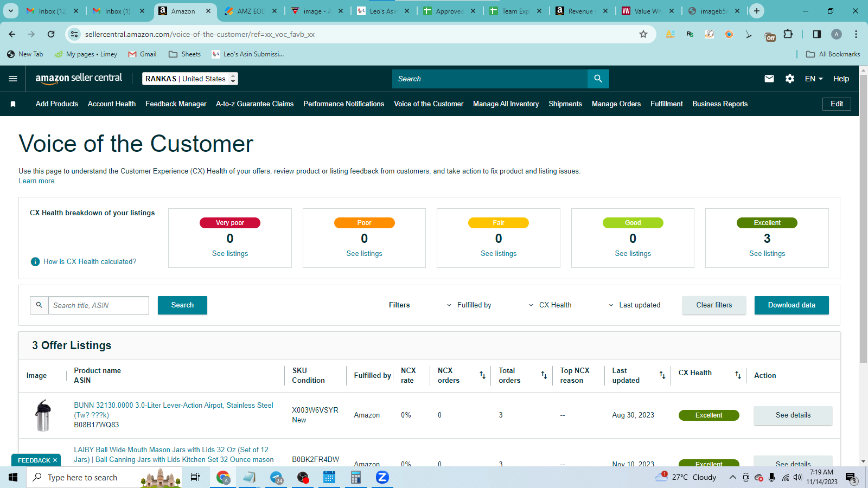The image size is (868, 488).
Task: Launch Zoom from the taskbar
Action: point(382,477)
